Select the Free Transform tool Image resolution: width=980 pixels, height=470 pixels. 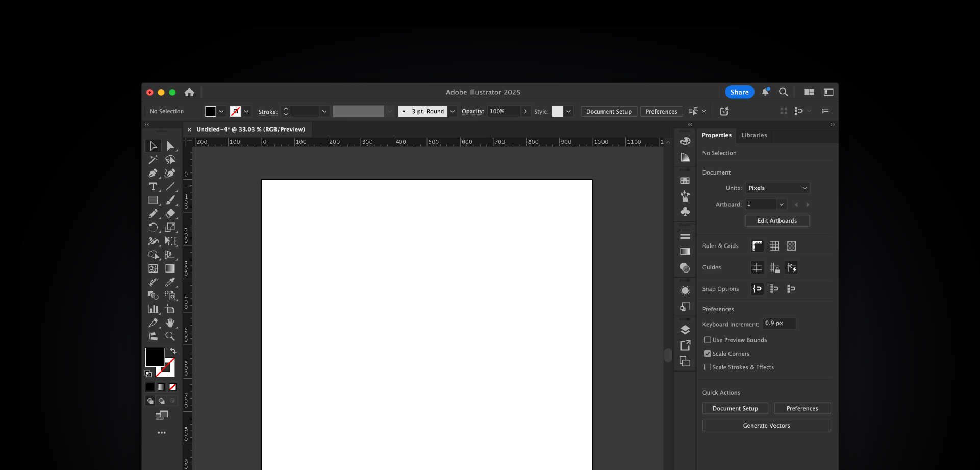[x=170, y=241]
